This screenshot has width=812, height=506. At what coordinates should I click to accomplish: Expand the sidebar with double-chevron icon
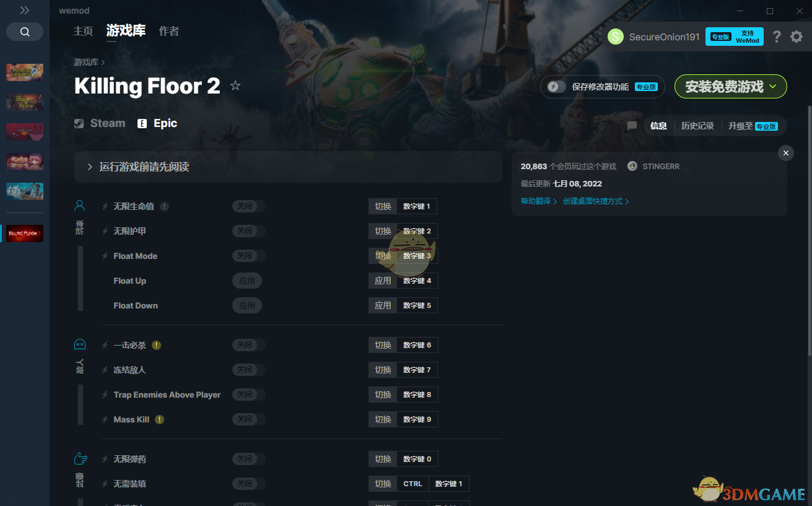tap(25, 11)
